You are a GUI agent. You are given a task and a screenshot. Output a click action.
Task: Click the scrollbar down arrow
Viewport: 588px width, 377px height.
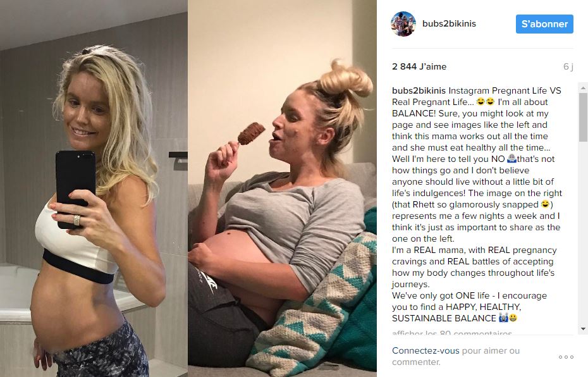(x=583, y=329)
